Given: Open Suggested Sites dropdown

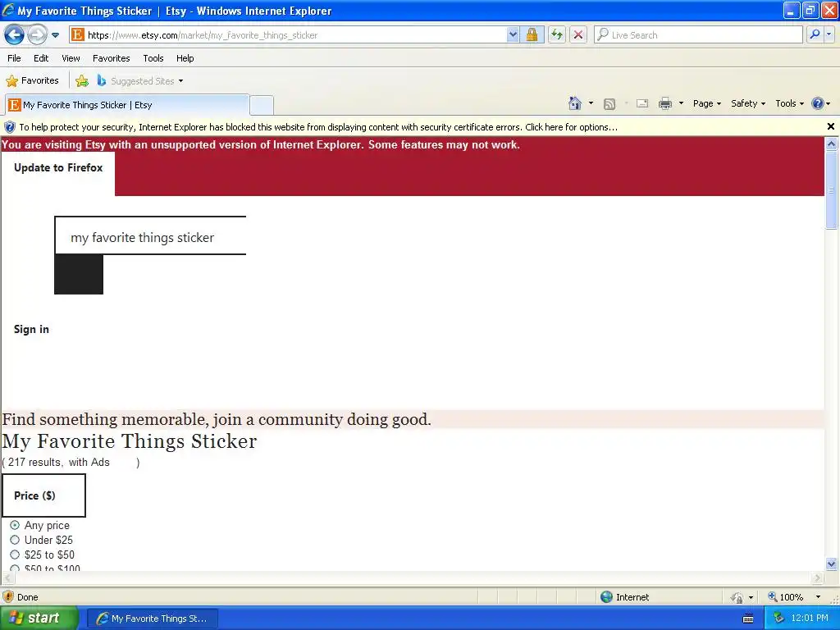Looking at the screenshot, I should point(140,81).
